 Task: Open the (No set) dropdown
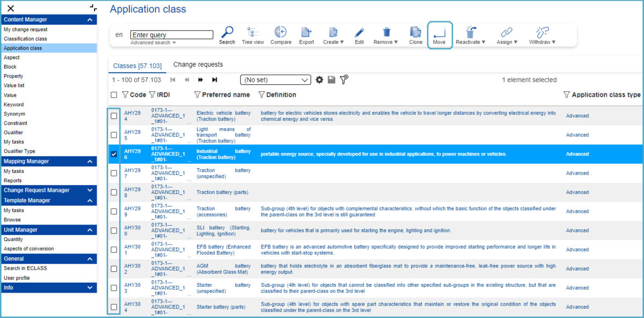[275, 79]
